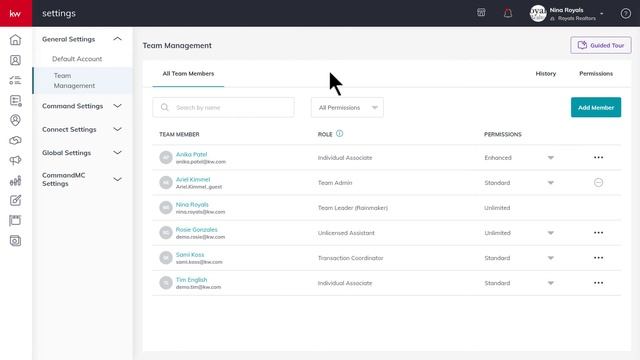Image resolution: width=640 pixels, height=360 pixels.
Task: Click the kw logo
Action: coord(16,13)
